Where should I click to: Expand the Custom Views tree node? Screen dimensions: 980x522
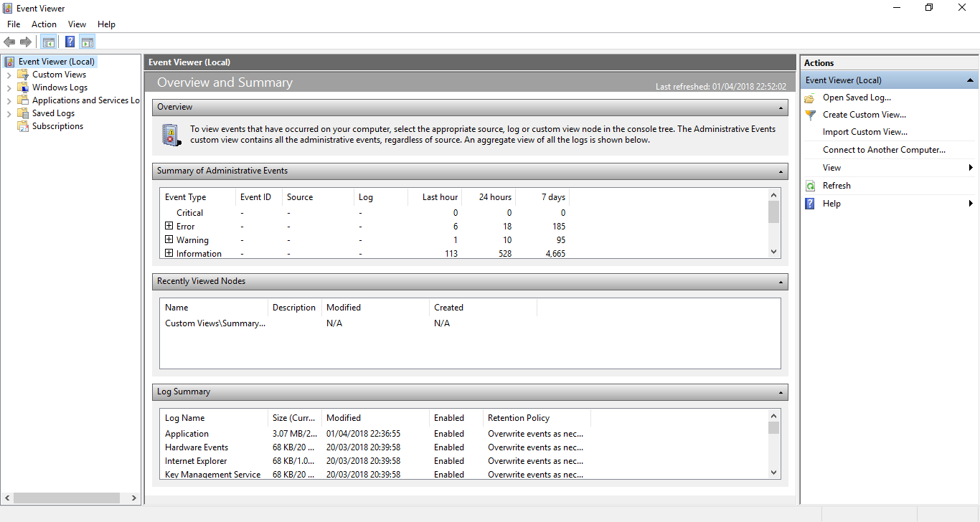[x=9, y=75]
